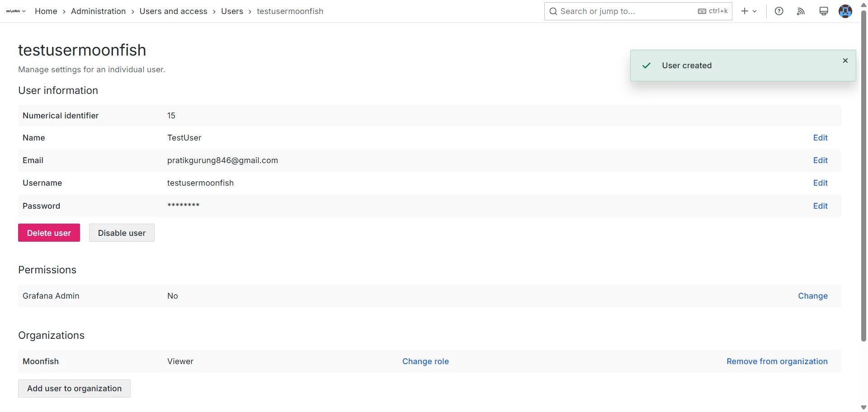Navigate to Home in the breadcrumb
Viewport: 868px width, 412px height.
coord(45,11)
